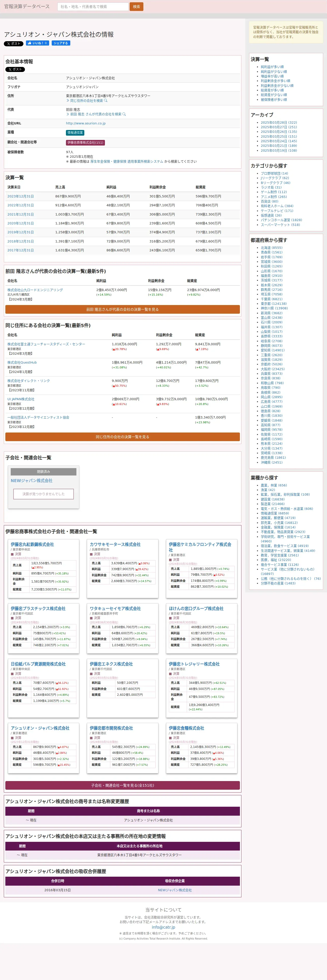327x980 pixels.
Task: Open the 官報決算データベース site title
Action: pyautogui.click(x=27, y=6)
